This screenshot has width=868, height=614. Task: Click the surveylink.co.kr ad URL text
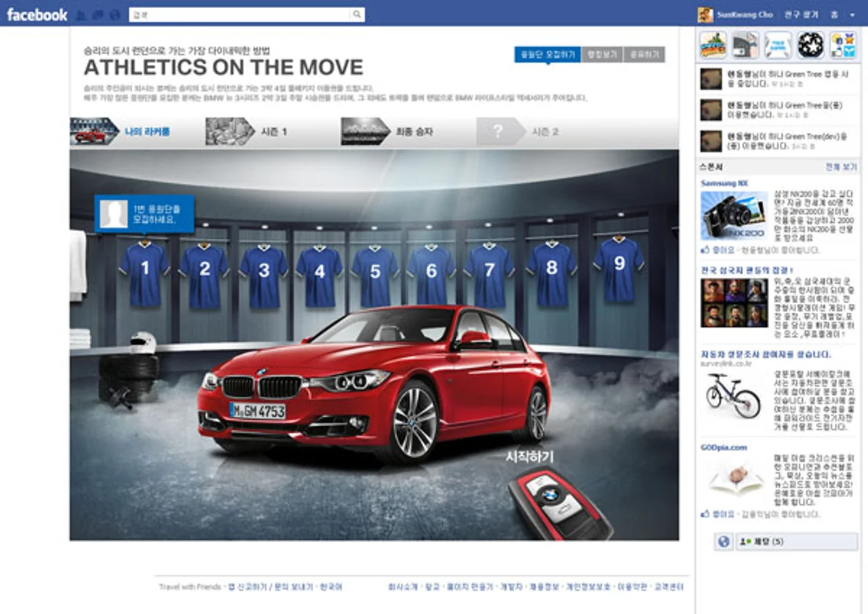[725, 364]
